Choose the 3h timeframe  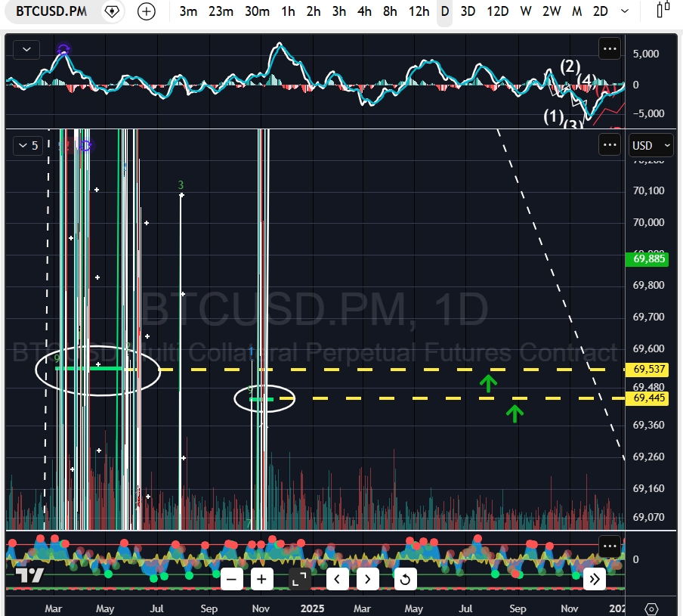coord(339,11)
